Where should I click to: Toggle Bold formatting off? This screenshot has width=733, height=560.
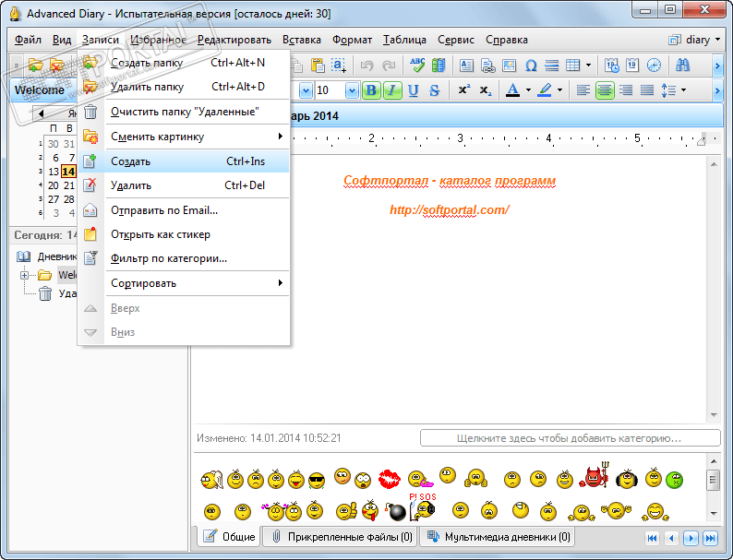pyautogui.click(x=371, y=90)
